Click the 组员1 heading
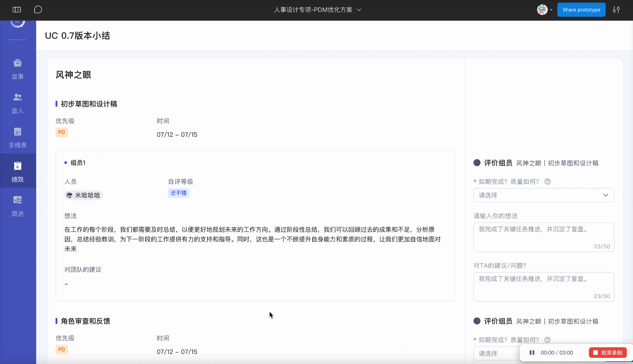The image size is (633, 364). point(78,163)
